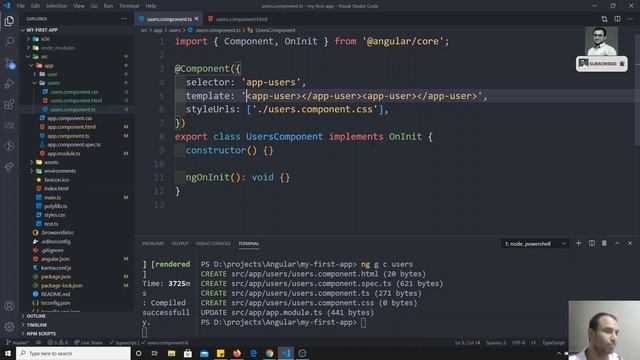The image size is (640, 360).
Task: Click the split editor right icon
Action: click(617, 19)
